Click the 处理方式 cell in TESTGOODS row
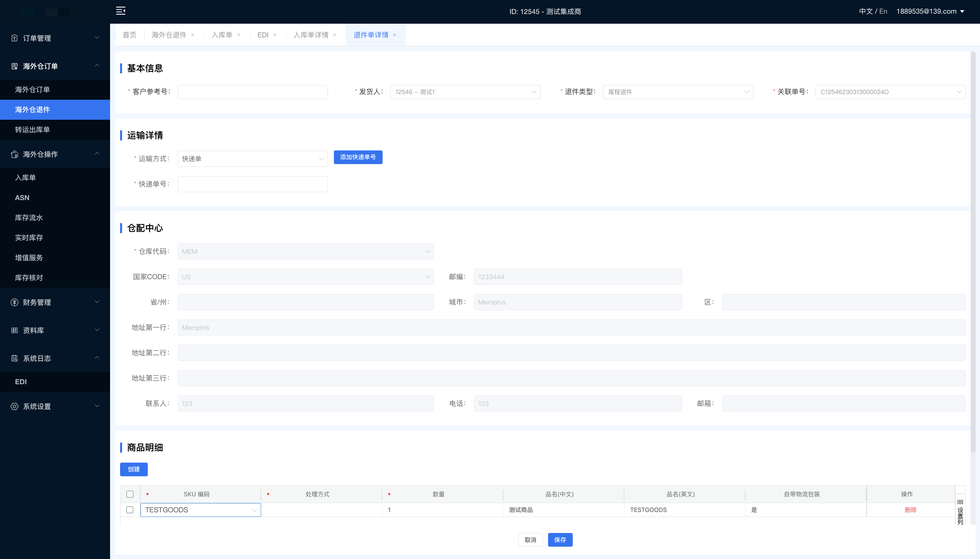 click(322, 510)
